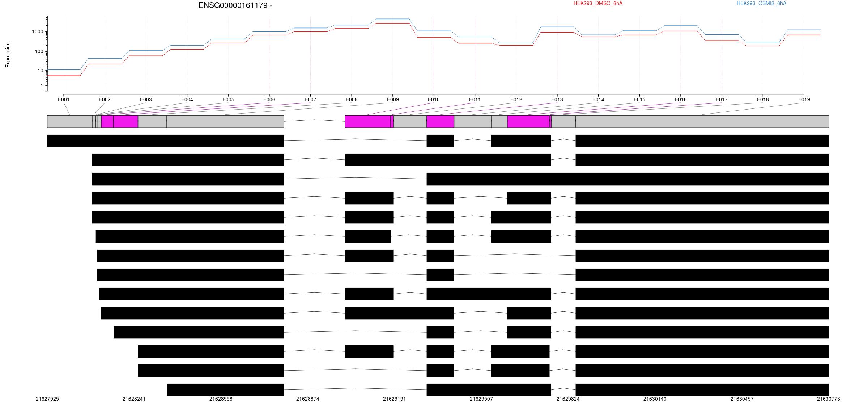The image size is (868, 405).
Task: Click exon label E006
Action: pyautogui.click(x=269, y=99)
